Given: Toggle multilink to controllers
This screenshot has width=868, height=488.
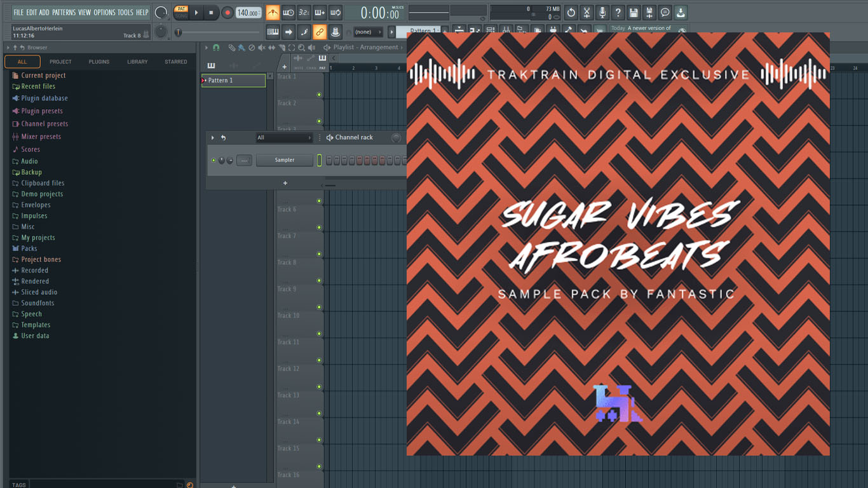Looking at the screenshot, I should [x=320, y=32].
